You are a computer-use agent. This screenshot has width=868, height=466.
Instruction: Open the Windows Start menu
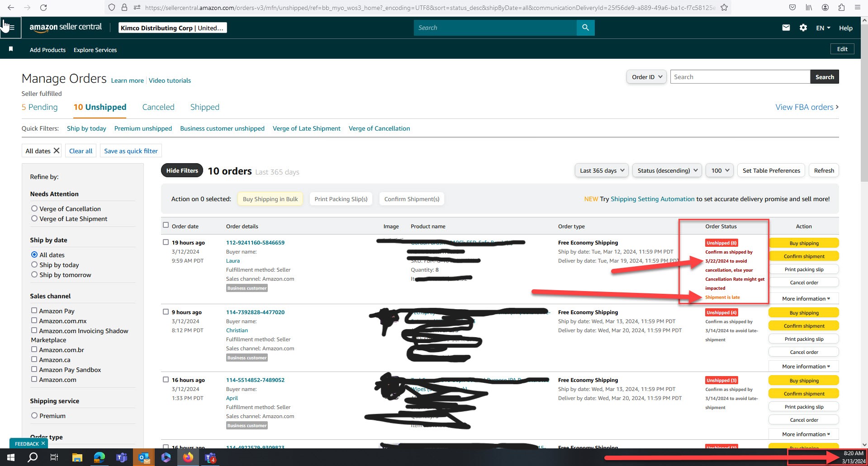(10, 457)
